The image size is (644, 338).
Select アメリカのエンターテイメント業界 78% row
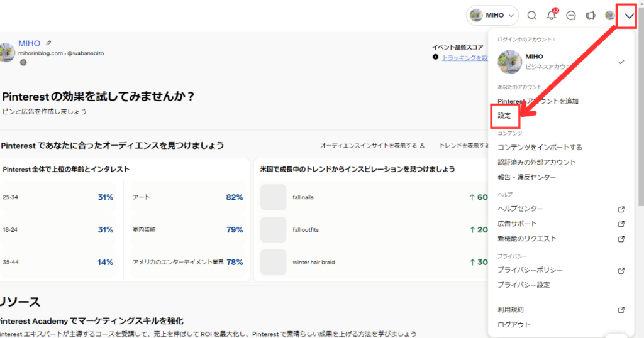coord(187,262)
